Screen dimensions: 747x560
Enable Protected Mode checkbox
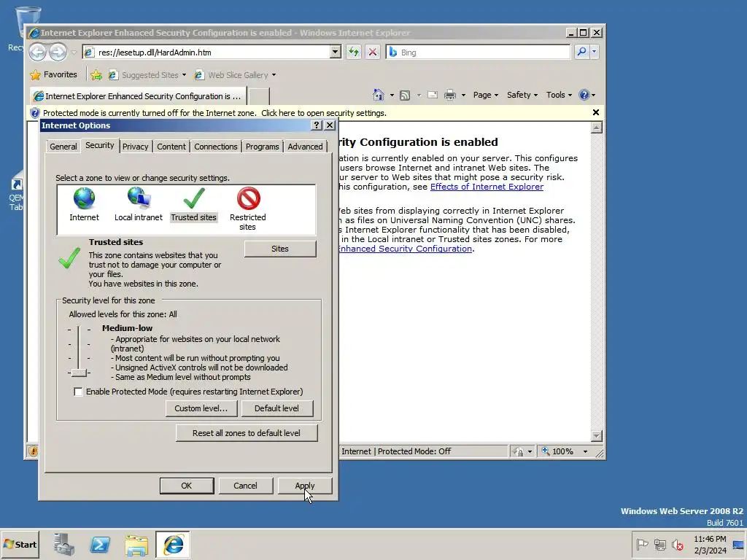[78, 392]
